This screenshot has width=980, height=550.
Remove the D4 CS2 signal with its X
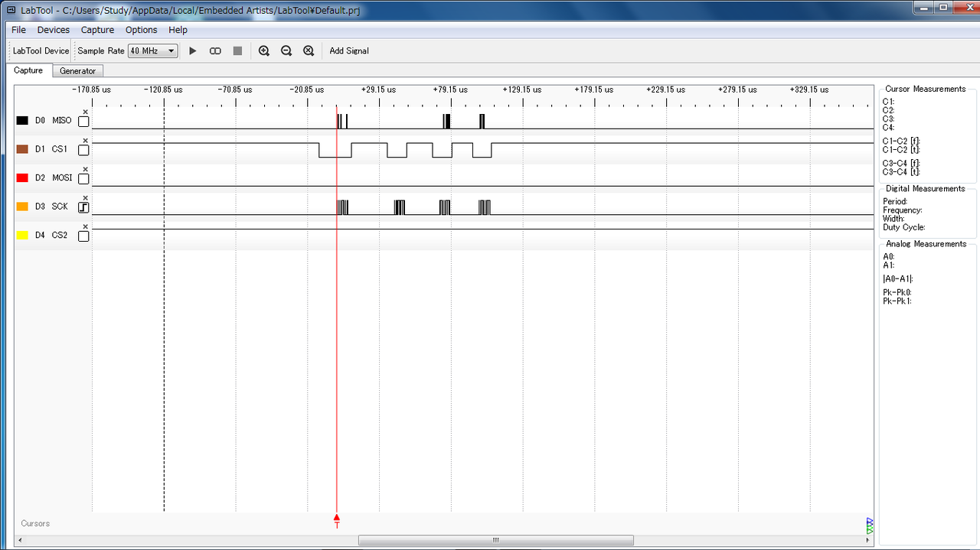(x=85, y=226)
